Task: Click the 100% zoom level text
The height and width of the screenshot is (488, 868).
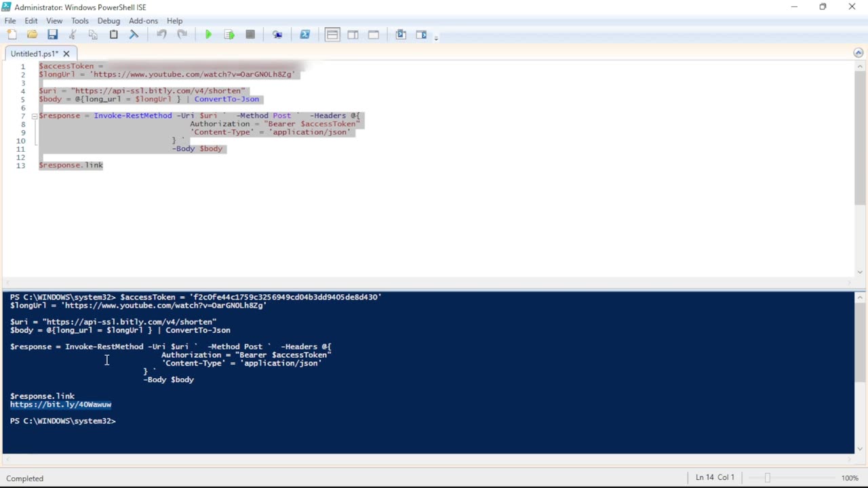Action: tap(850, 479)
